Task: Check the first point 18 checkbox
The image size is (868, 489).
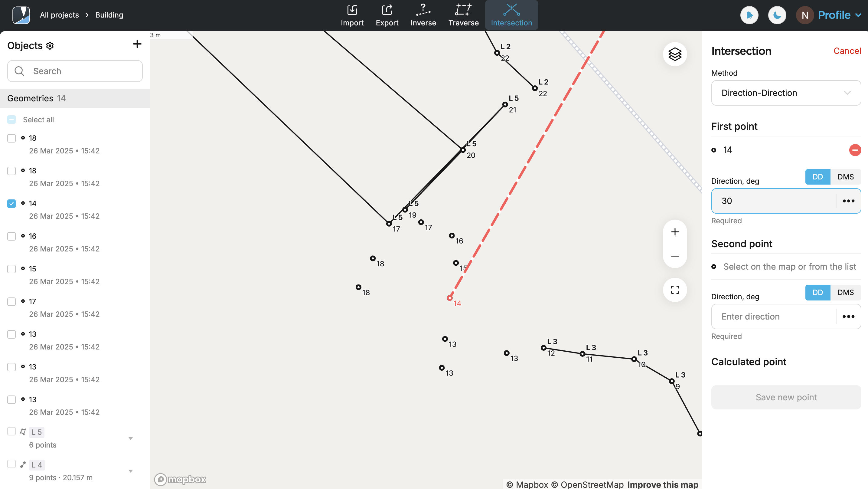Action: (x=11, y=138)
